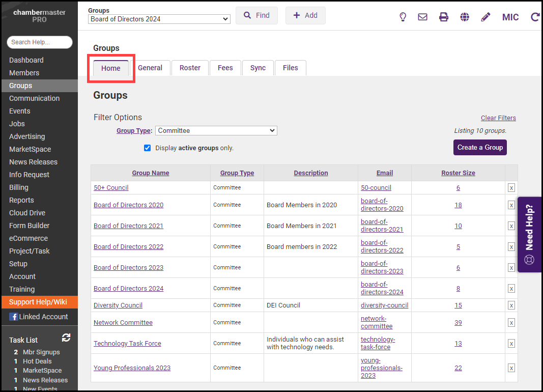Click the printer icon in top toolbar
The image size is (543, 392).
tap(444, 17)
